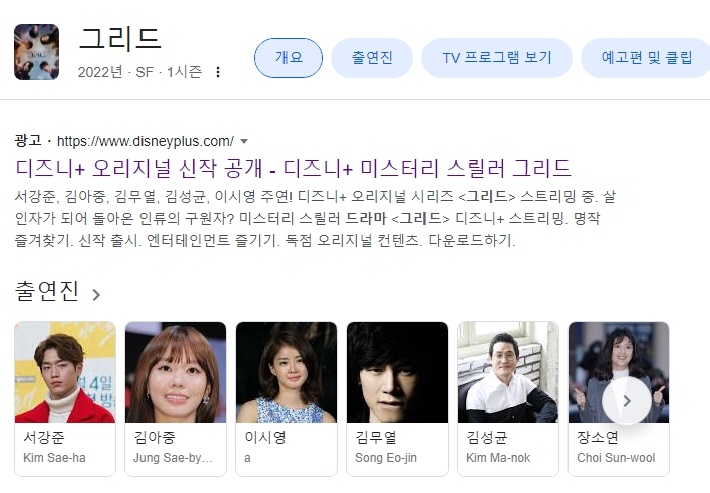Image resolution: width=710 pixels, height=493 pixels.
Task: Select the 서강준 cast photo
Action: 65,372
